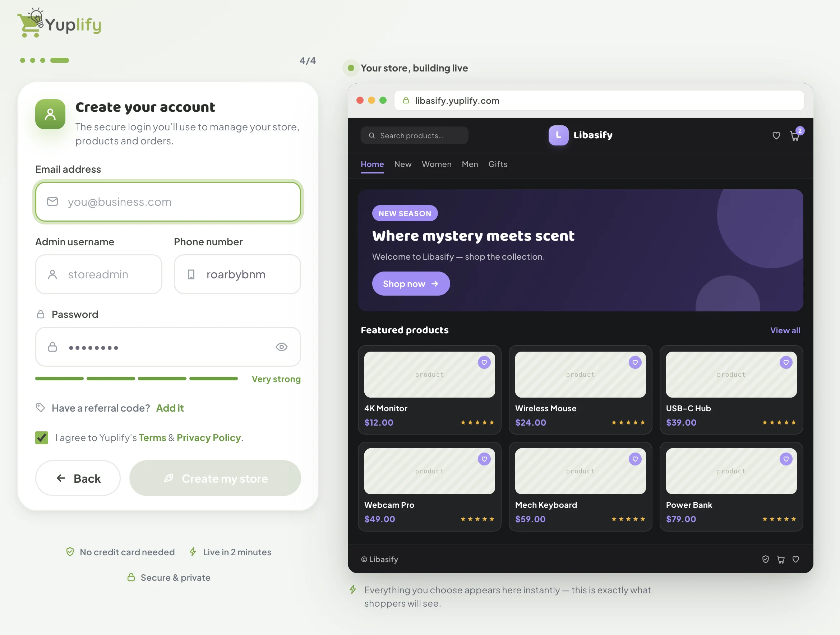Screen dimensions: 840x635
Task: Click the footer heart icon in preview
Action: pyautogui.click(x=796, y=559)
